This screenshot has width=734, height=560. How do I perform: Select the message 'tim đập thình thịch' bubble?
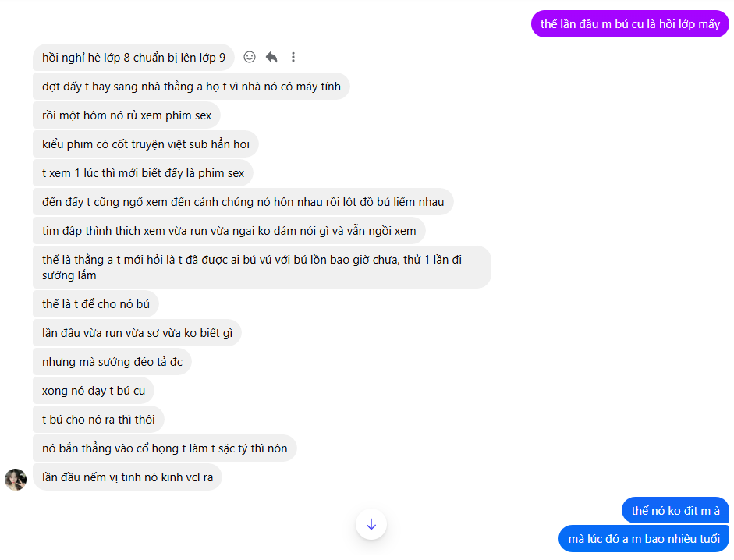coord(228,230)
